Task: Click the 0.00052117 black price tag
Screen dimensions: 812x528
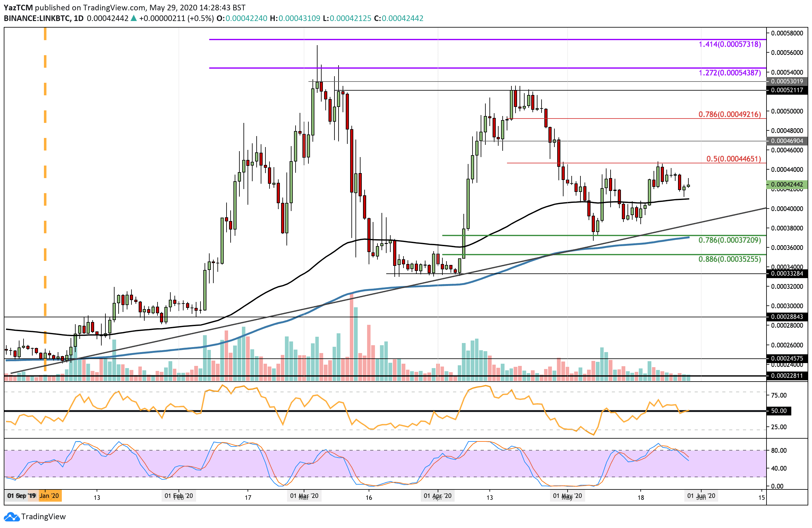Action: 787,90
